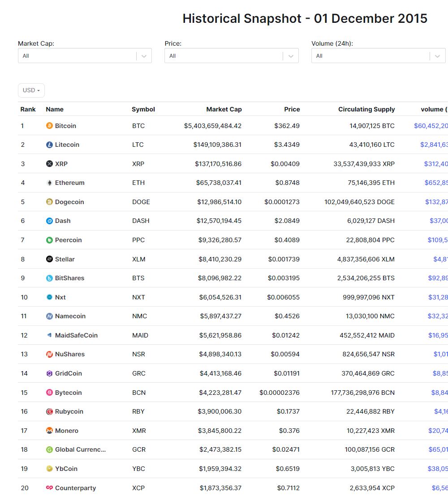
Task: Click the Nxt coin logo icon
Action: coord(49,297)
